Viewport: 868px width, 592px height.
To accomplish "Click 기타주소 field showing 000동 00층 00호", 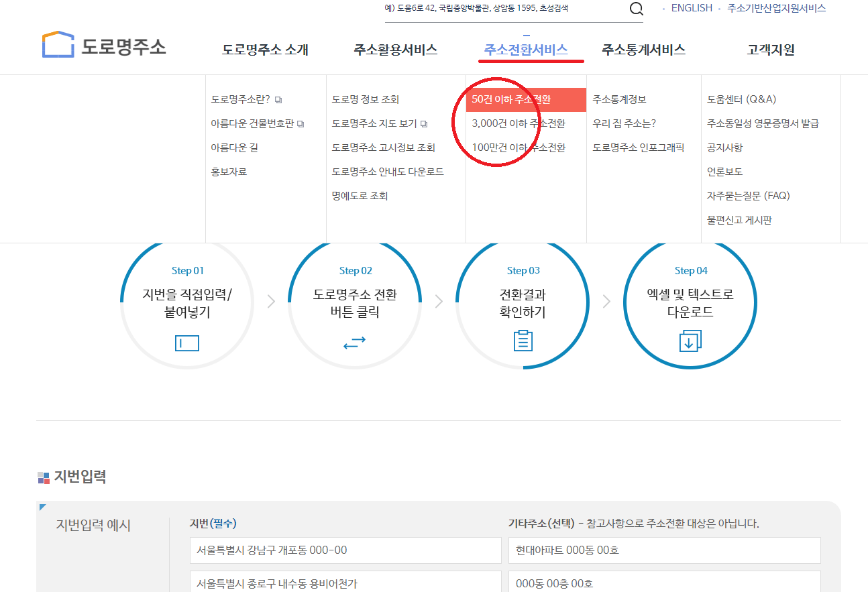I will tap(665, 581).
